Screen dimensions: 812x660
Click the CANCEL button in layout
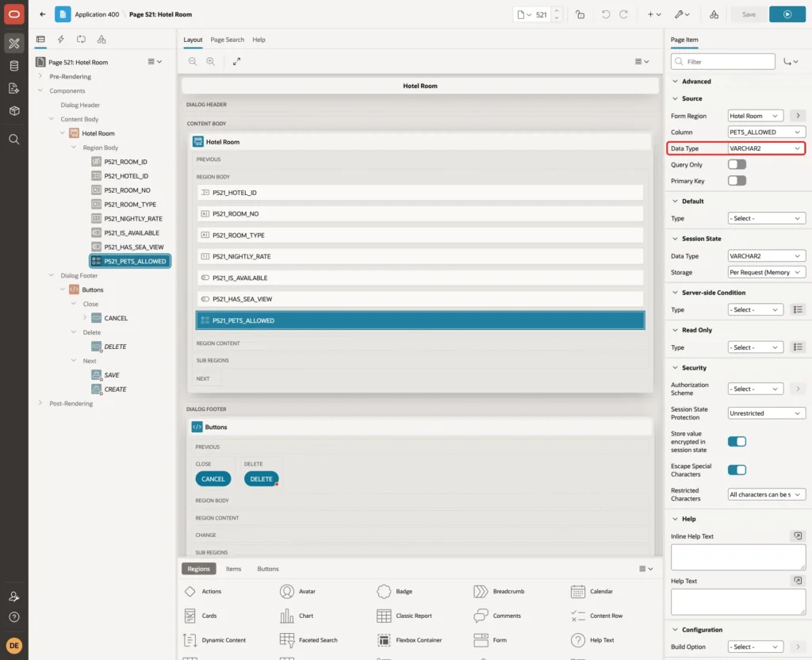click(x=213, y=479)
